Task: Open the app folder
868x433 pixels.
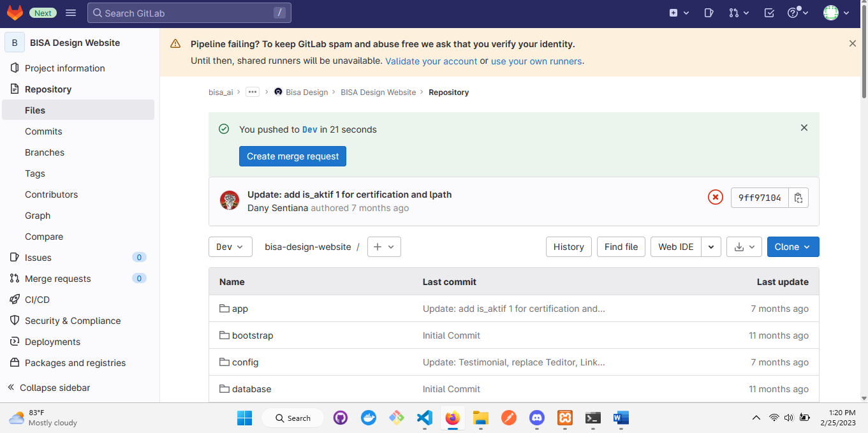Action: click(x=240, y=309)
